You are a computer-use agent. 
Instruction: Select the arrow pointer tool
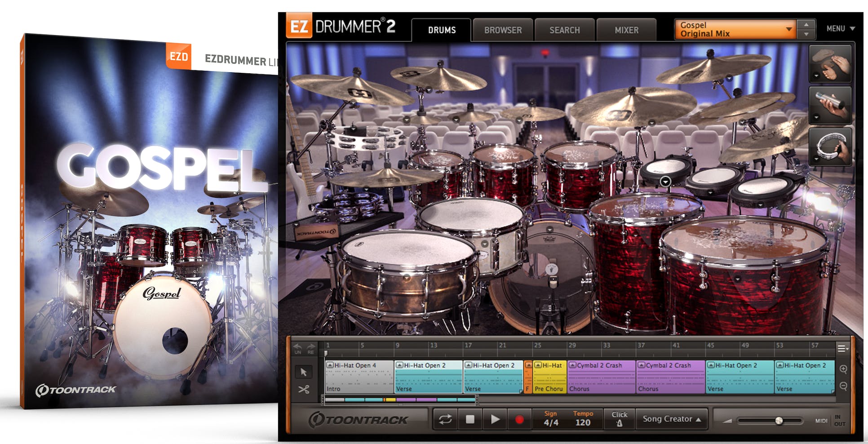point(304,372)
